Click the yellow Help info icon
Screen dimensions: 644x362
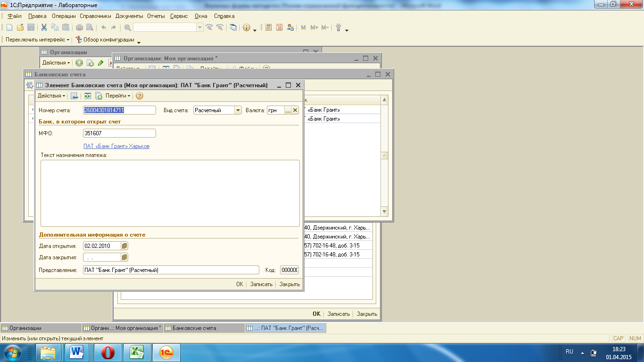247,27
